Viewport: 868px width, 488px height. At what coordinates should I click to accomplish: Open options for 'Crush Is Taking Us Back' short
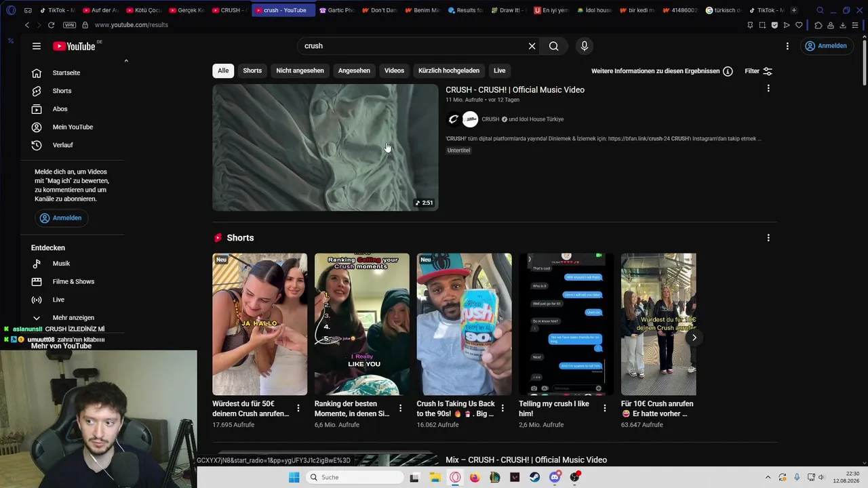[x=502, y=408]
